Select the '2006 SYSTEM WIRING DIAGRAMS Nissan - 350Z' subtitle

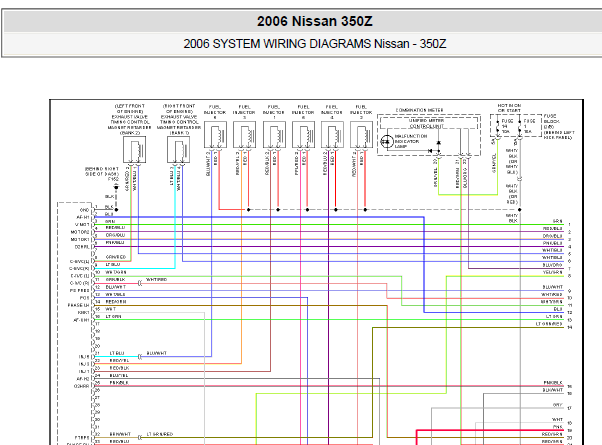coord(314,44)
